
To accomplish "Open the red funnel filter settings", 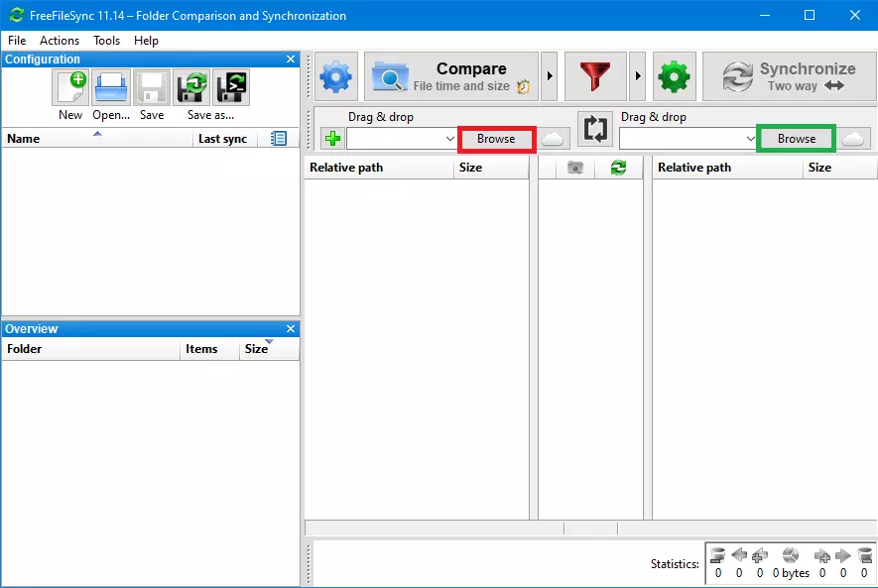I will [595, 76].
